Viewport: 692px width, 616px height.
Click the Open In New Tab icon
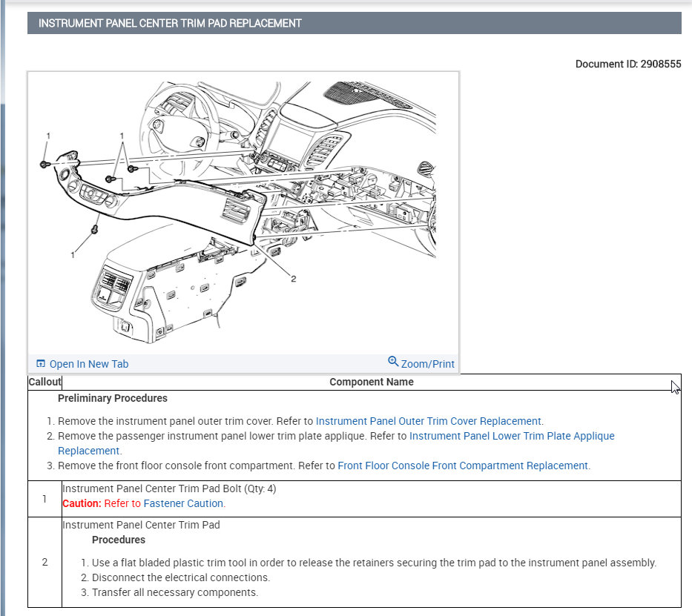click(41, 362)
